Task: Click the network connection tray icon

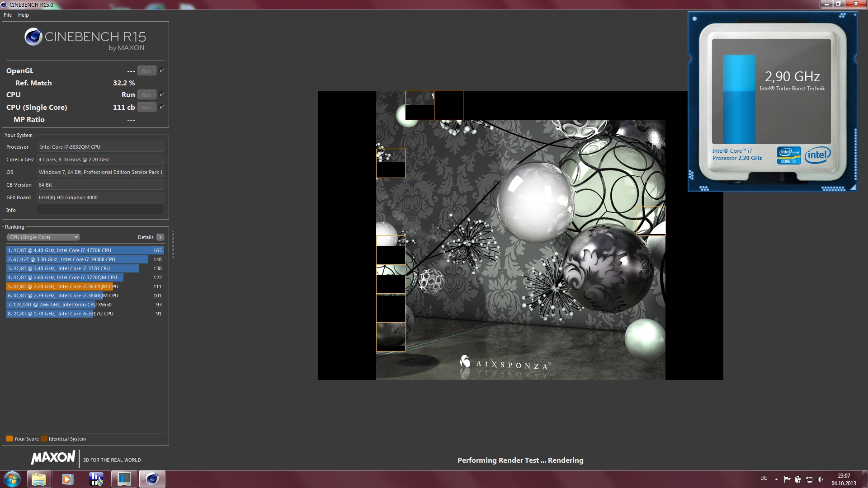Action: tap(809, 479)
